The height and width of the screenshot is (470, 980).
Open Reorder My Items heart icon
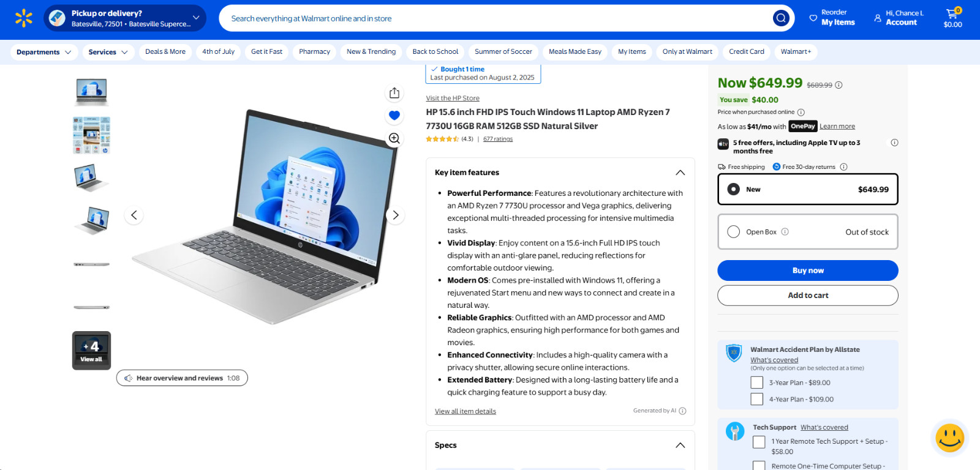coord(813,18)
